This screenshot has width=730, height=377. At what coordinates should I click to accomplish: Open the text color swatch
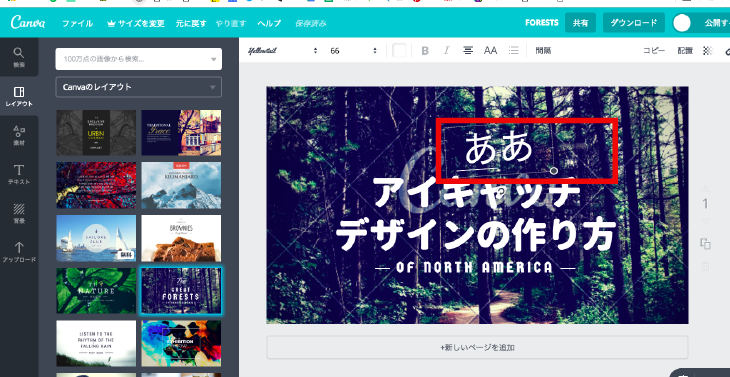(399, 51)
